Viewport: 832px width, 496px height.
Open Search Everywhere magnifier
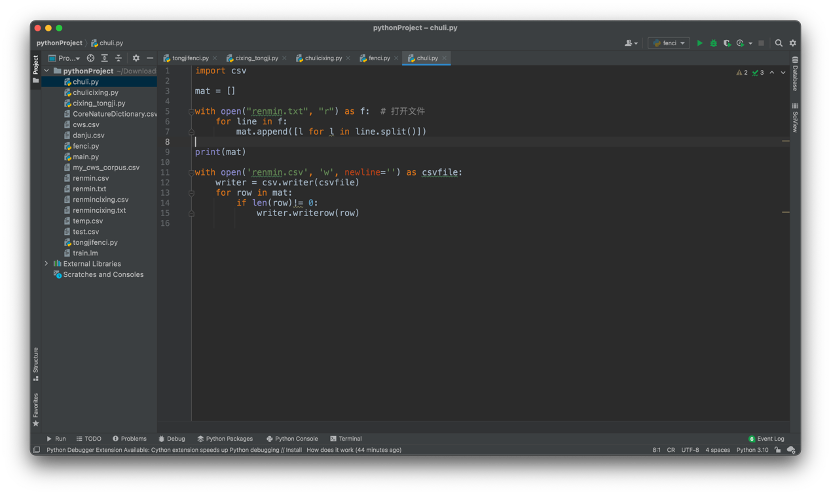(x=778, y=43)
